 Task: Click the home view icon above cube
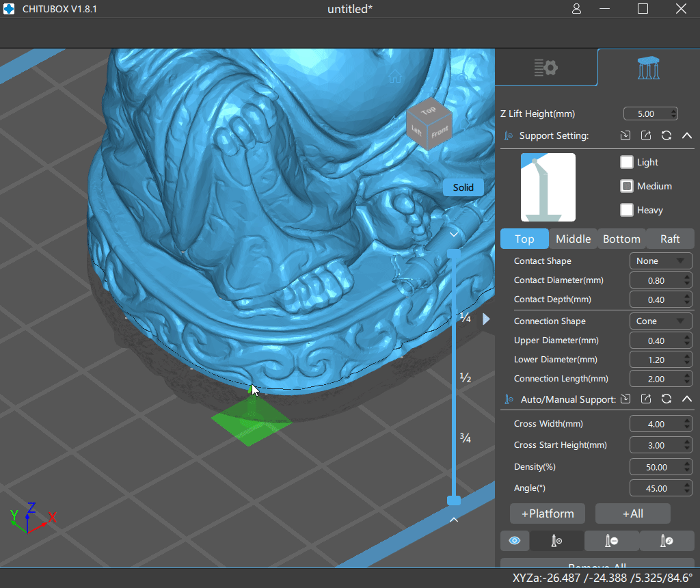394,76
